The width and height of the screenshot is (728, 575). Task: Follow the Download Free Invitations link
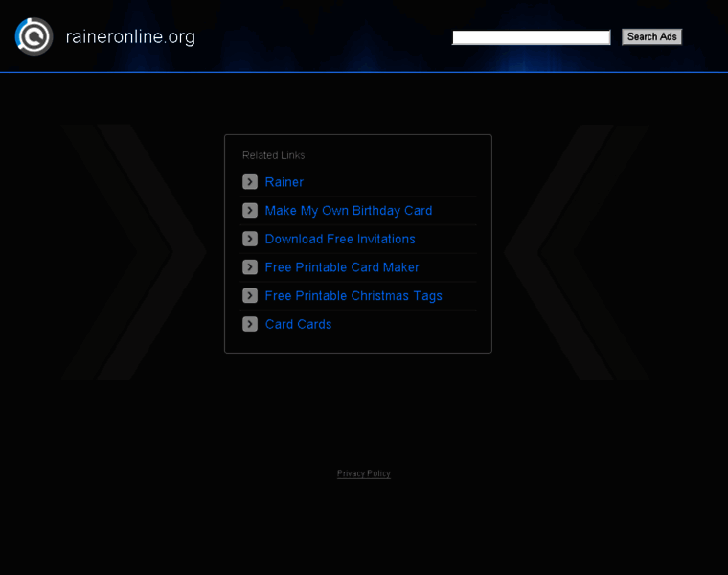(x=340, y=240)
